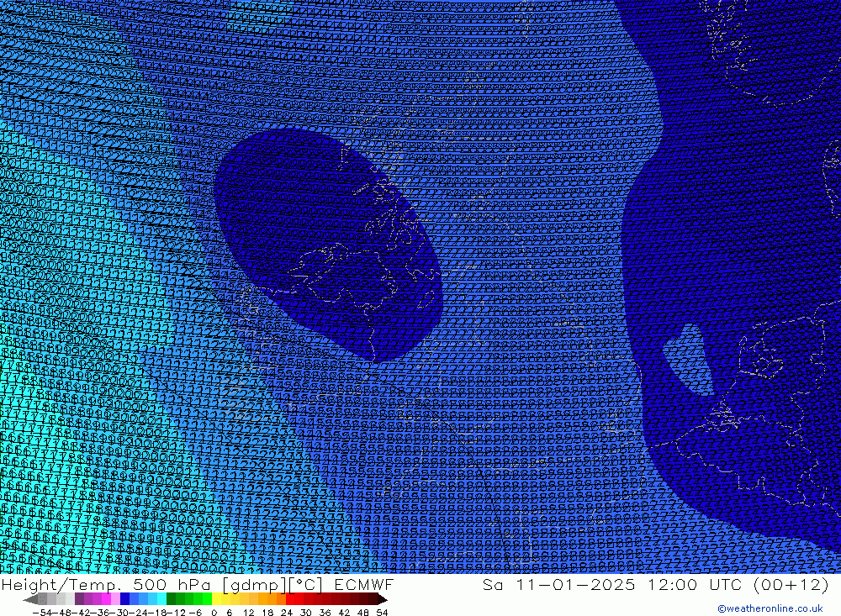The width and height of the screenshot is (841, 616).
Task: Click the 'Sa' weekday label
Action: click(493, 584)
